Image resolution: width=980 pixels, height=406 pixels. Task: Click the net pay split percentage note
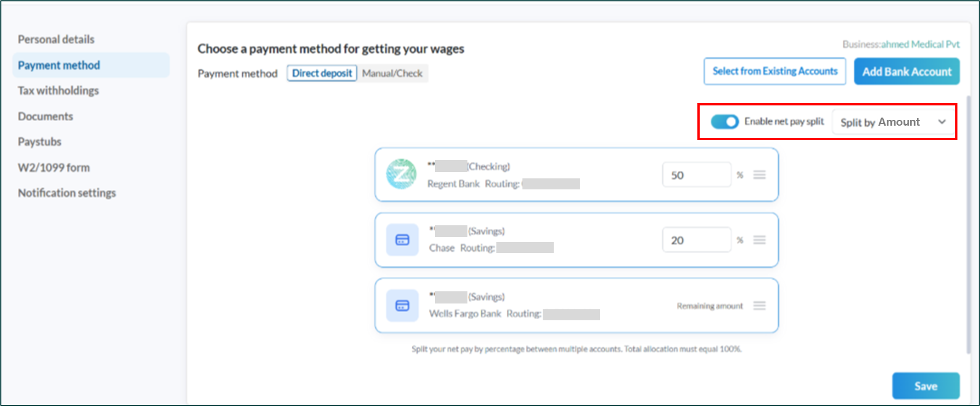point(576,349)
